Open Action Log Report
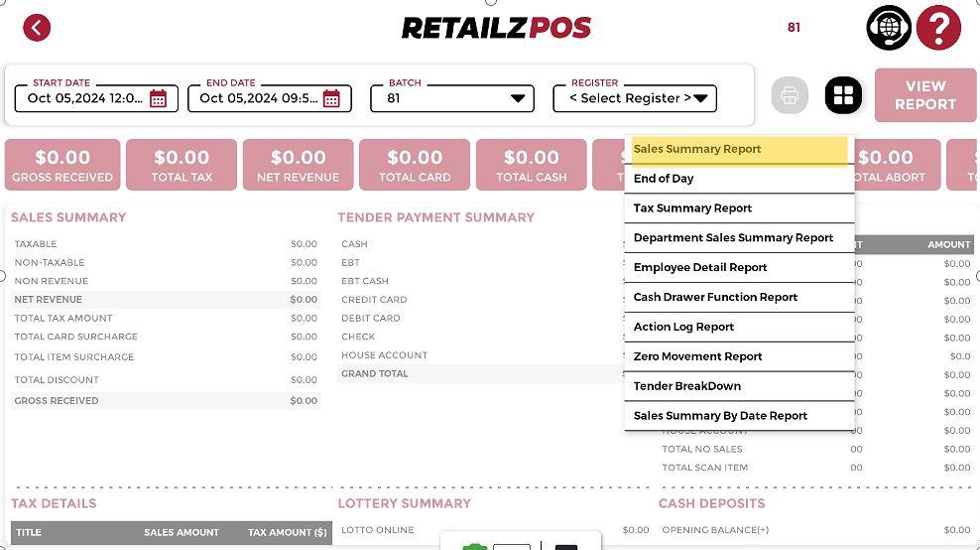The height and width of the screenshot is (550, 980). coord(739,327)
